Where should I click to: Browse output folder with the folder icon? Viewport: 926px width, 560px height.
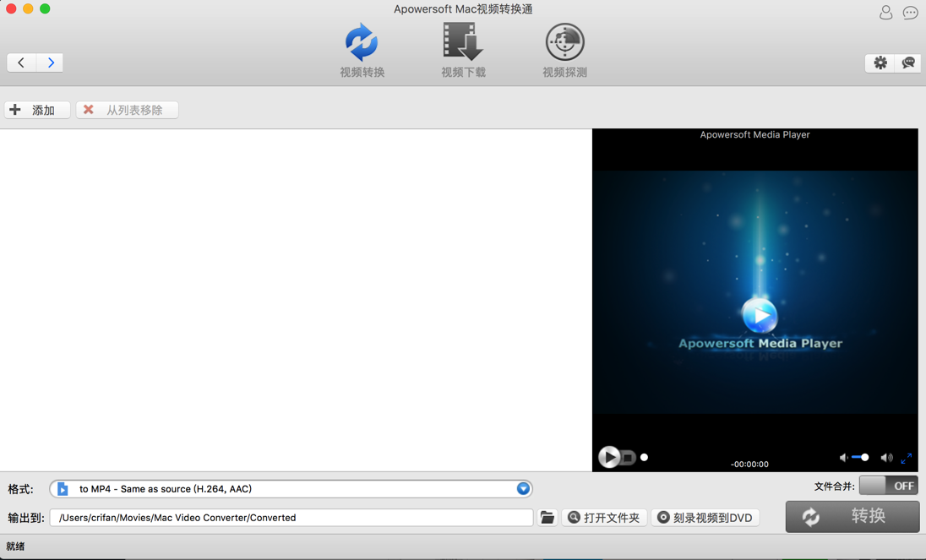[x=547, y=518]
